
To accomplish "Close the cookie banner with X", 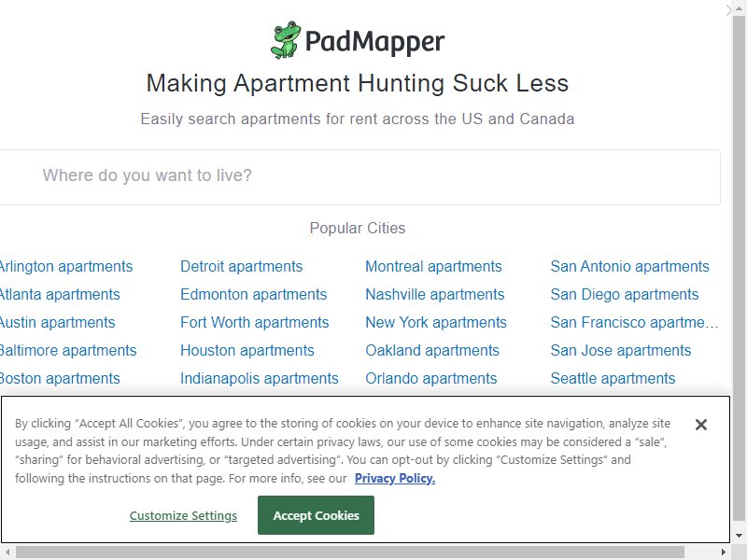I will click(x=701, y=425).
